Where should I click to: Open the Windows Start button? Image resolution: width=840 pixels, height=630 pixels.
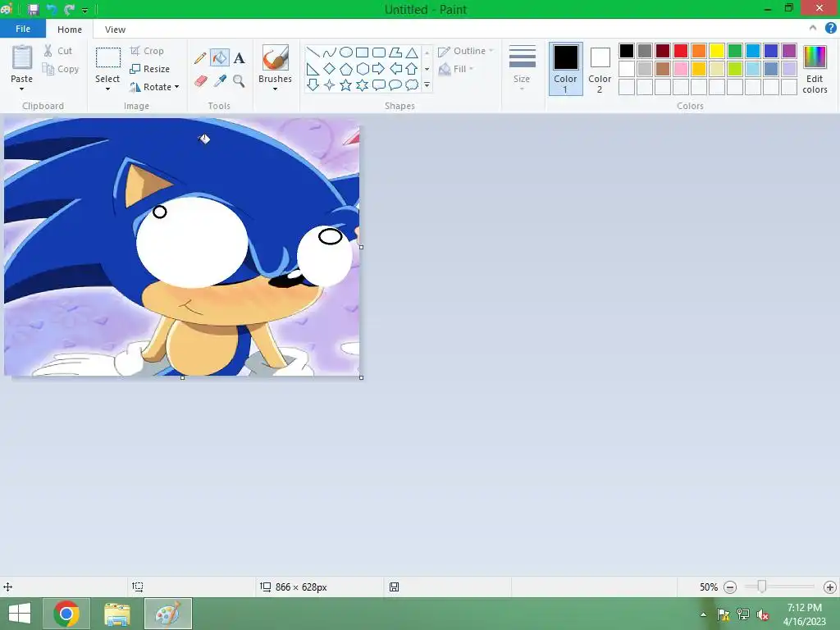point(20,614)
